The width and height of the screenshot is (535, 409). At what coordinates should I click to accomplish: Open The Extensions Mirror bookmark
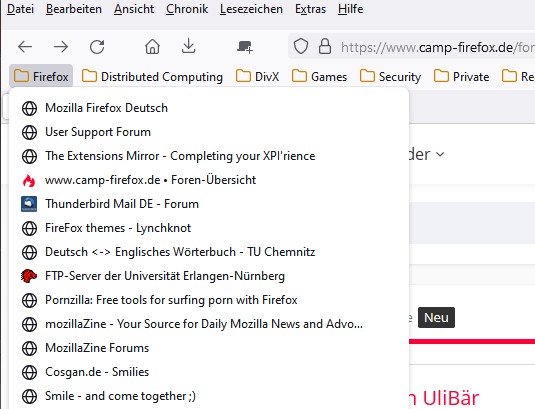click(x=209, y=156)
